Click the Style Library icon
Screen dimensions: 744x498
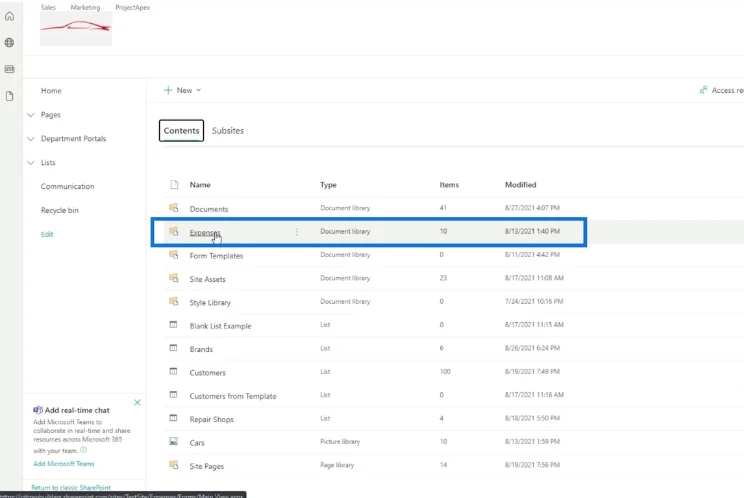coord(174,301)
